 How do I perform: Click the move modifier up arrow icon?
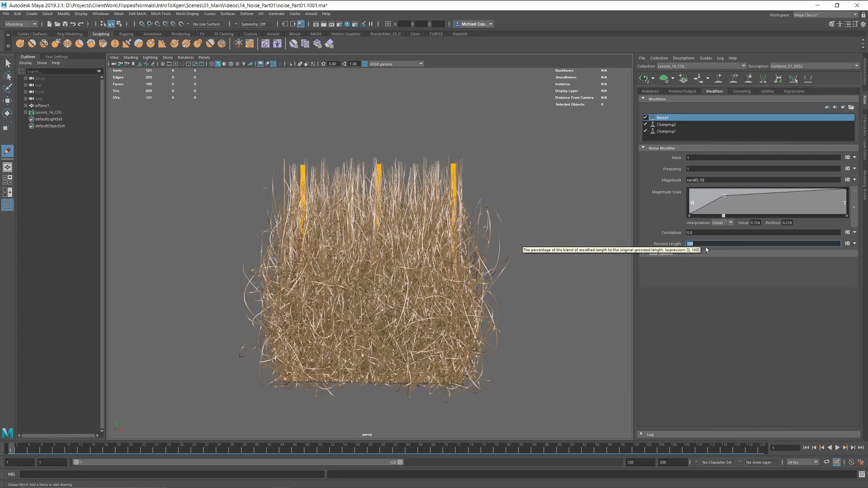point(827,107)
